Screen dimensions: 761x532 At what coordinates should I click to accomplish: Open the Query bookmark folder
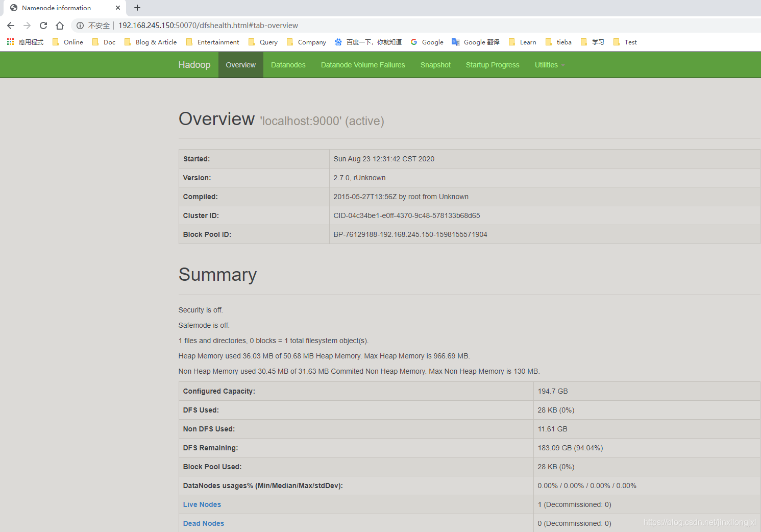click(263, 42)
